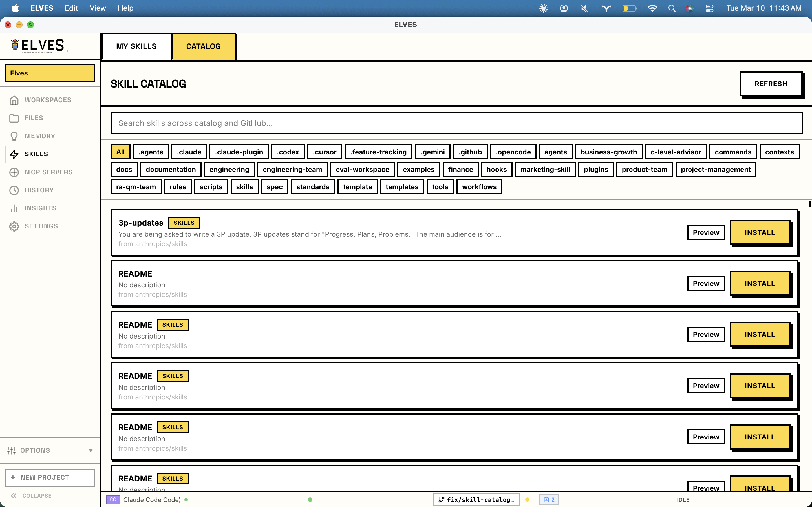Switch to the My Skills tab

[x=136, y=46]
